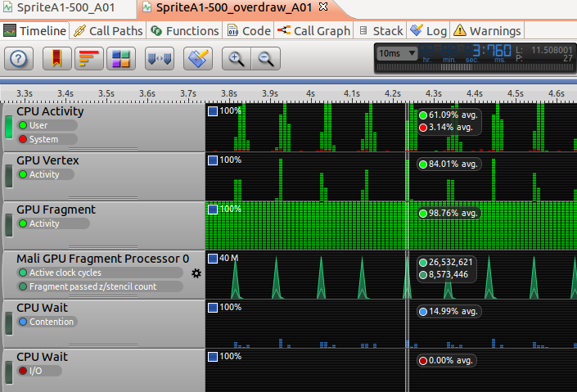Open the Warnings tab
Image resolution: width=577 pixels, height=392 pixels.
click(x=487, y=31)
